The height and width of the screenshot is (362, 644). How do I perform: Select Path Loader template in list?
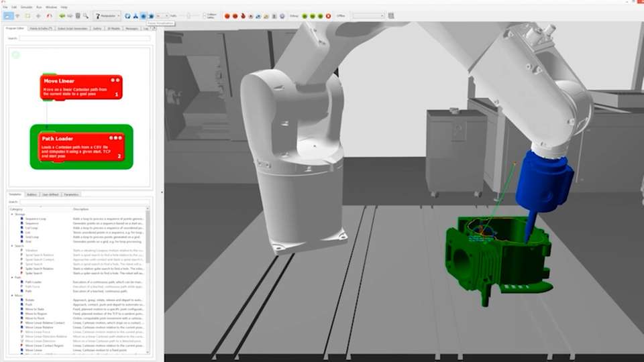34,282
